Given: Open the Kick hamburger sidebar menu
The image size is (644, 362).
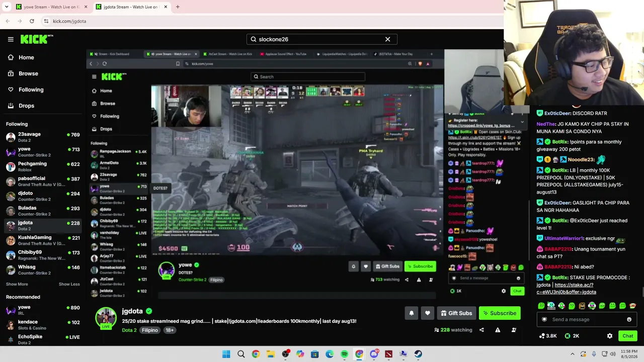Looking at the screenshot, I should [11, 39].
